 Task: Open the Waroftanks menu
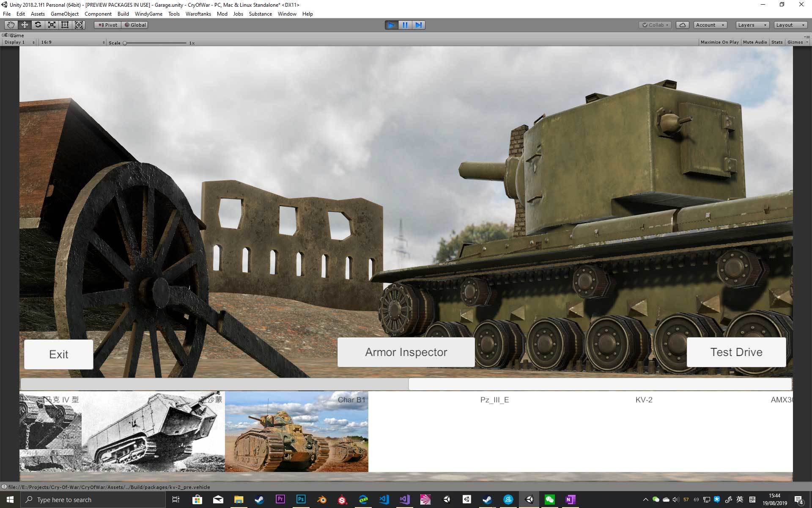click(x=198, y=14)
